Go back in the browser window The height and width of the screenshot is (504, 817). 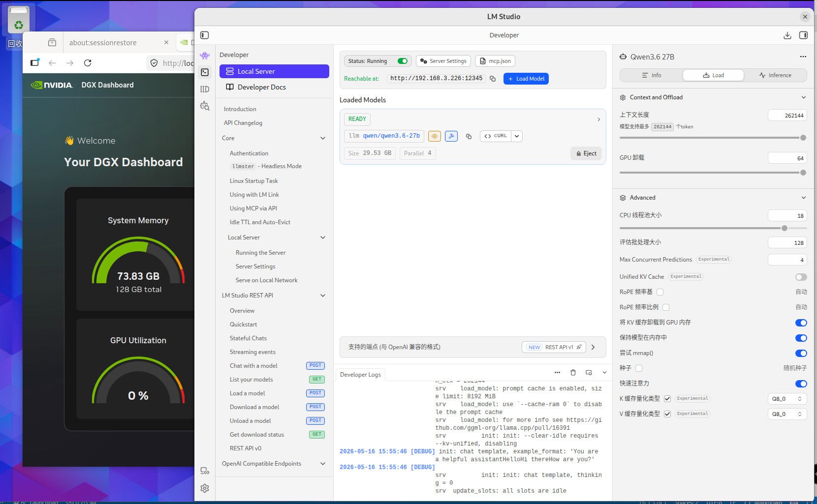[x=52, y=63]
